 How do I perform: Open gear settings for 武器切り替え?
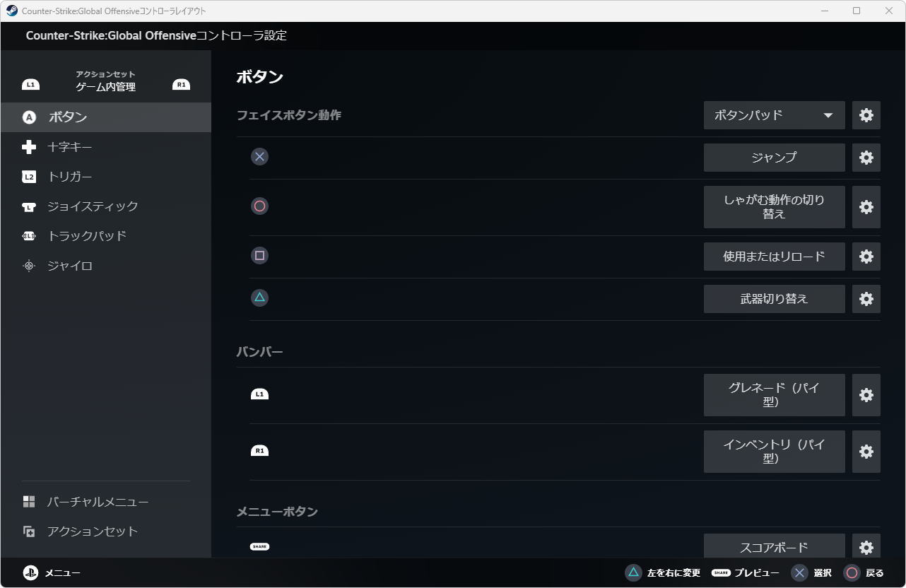tap(866, 299)
